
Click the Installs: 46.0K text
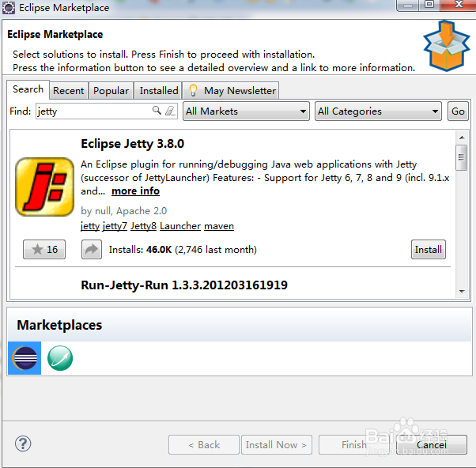(140, 250)
